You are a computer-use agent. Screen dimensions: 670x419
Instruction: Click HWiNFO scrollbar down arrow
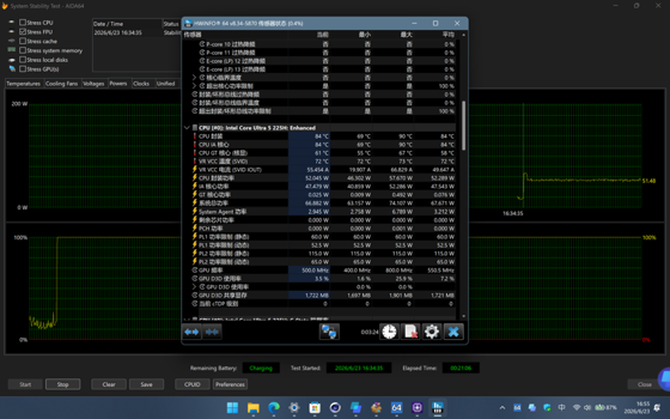coord(464,316)
